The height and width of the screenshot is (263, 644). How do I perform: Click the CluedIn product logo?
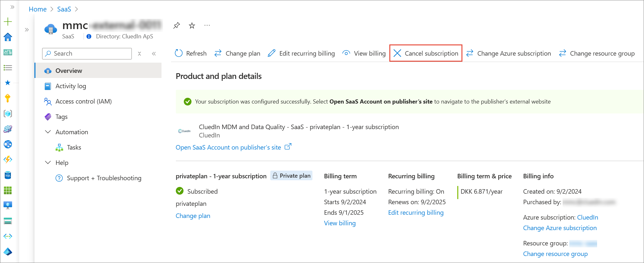pos(184,131)
